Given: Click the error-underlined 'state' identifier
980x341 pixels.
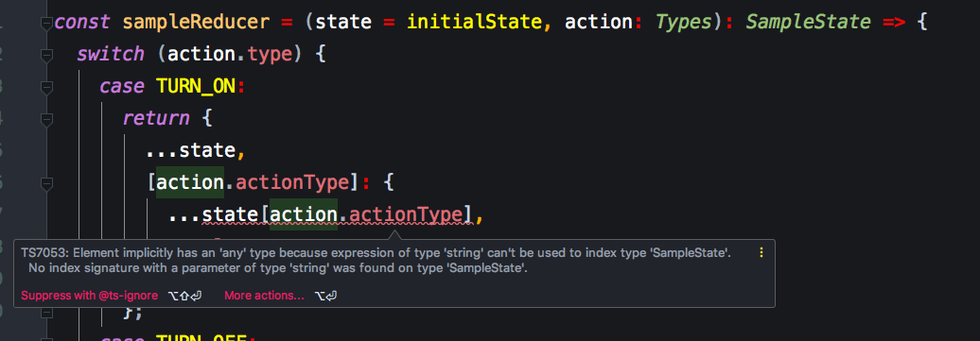Looking at the screenshot, I should [230, 214].
